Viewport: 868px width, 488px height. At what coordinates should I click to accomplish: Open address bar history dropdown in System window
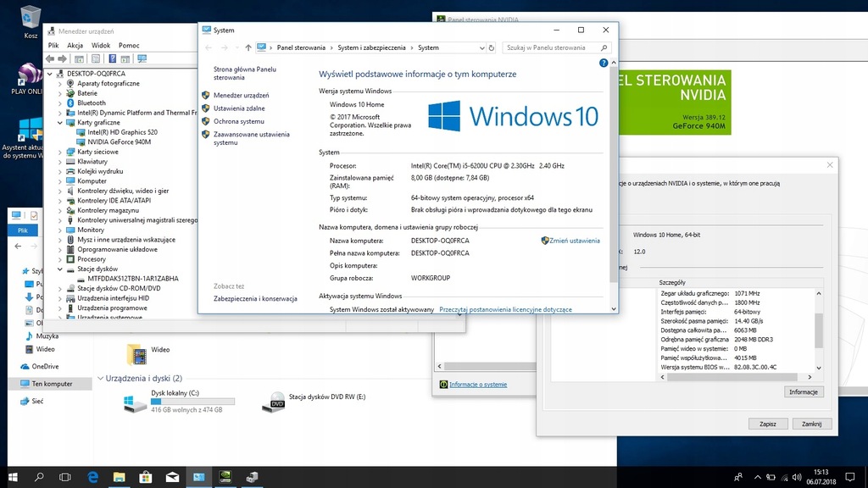click(481, 48)
